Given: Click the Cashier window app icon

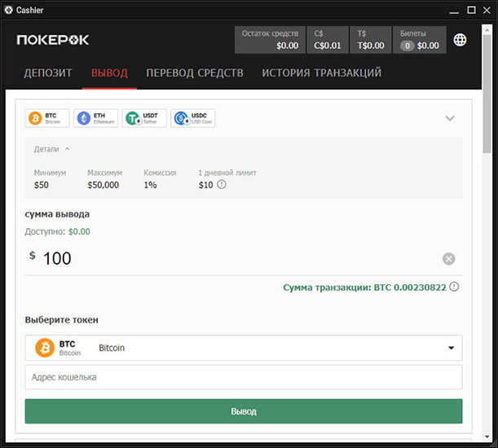Looking at the screenshot, I should pos(9,10).
